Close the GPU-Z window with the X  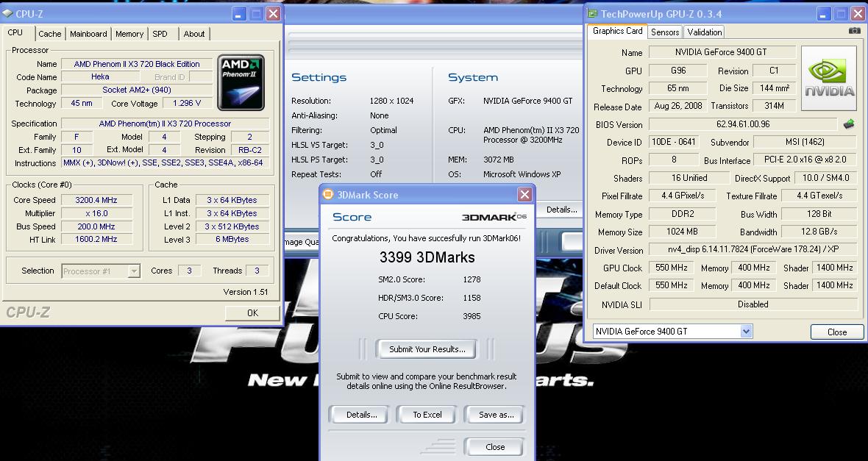coord(857,14)
